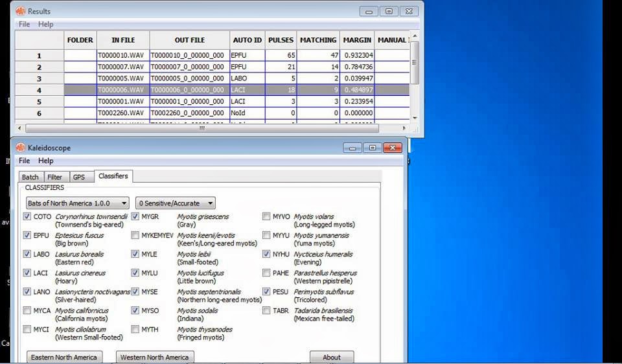Enable the MYCI Western Small-footed checkbox
This screenshot has height=364, width=622.
click(27, 329)
